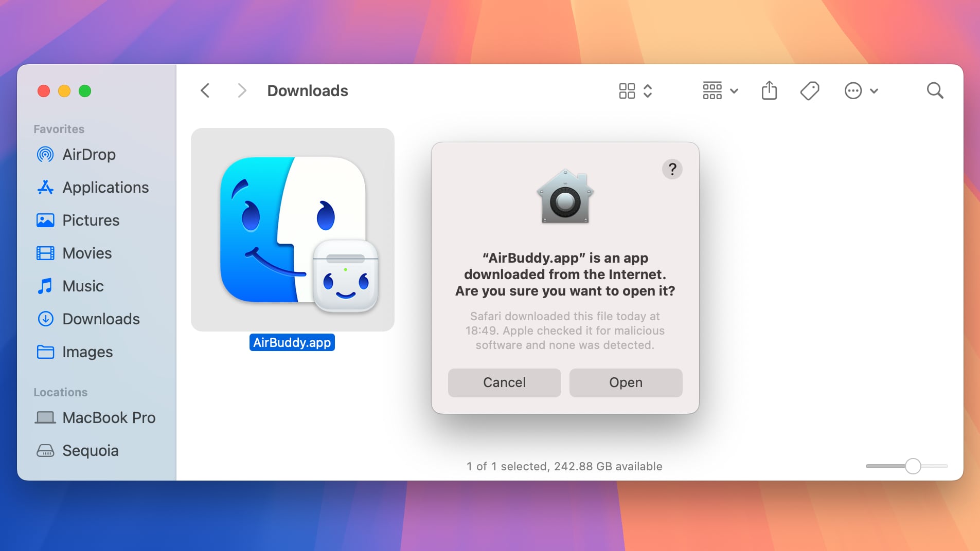
Task: Select Movies in the sidebar
Action: (87, 253)
